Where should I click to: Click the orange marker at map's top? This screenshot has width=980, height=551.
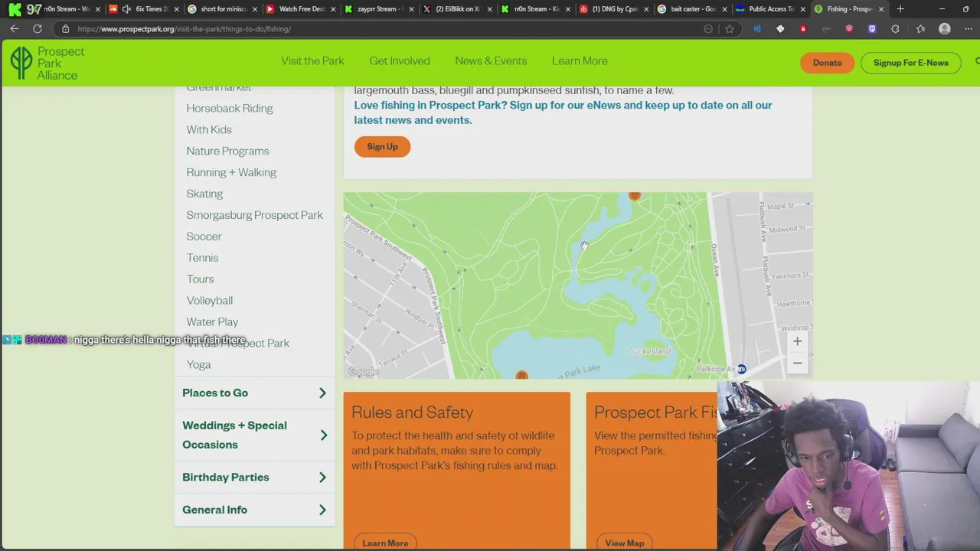(x=634, y=196)
